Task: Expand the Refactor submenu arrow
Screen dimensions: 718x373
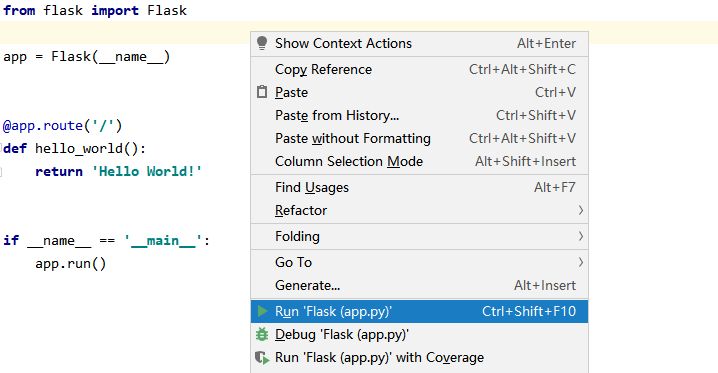Action: pos(581,210)
